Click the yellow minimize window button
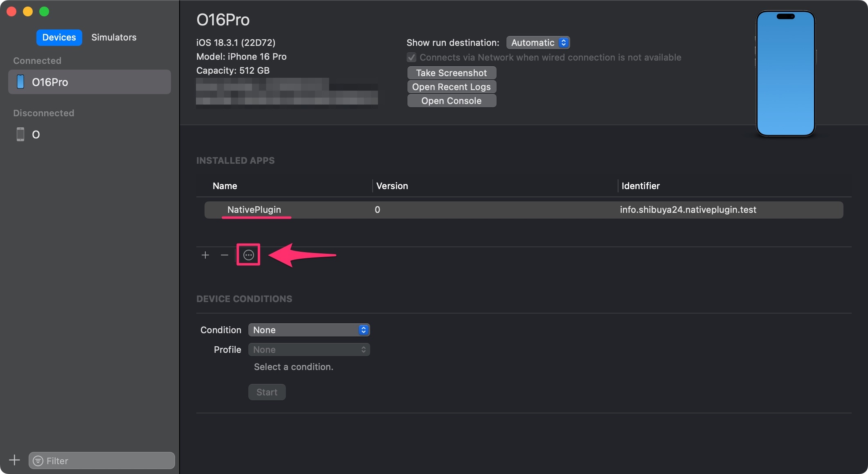The width and height of the screenshot is (868, 474). (28, 11)
